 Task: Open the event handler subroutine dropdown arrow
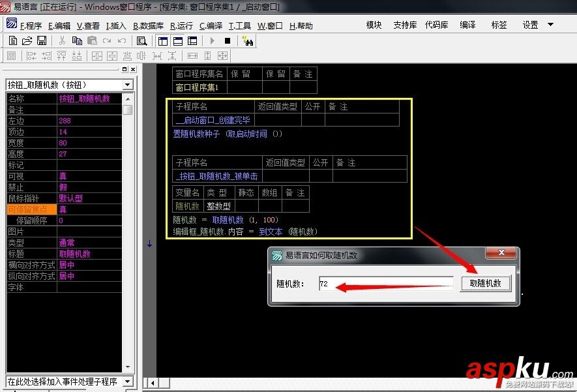[128, 382]
